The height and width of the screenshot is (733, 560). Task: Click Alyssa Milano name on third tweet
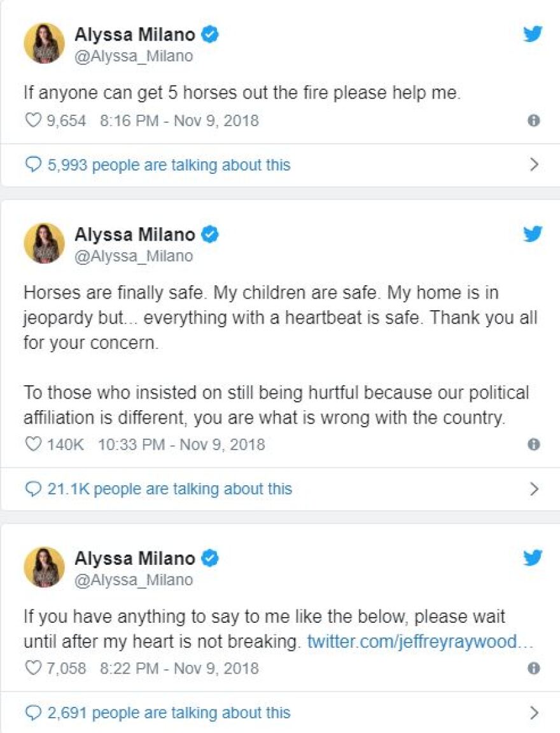point(135,559)
